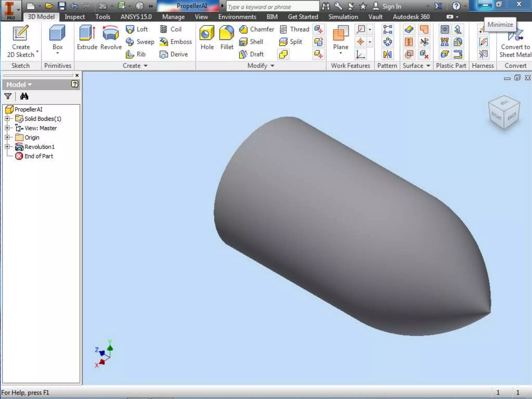
Task: Open the Environments ribbon tab
Action: tap(237, 17)
